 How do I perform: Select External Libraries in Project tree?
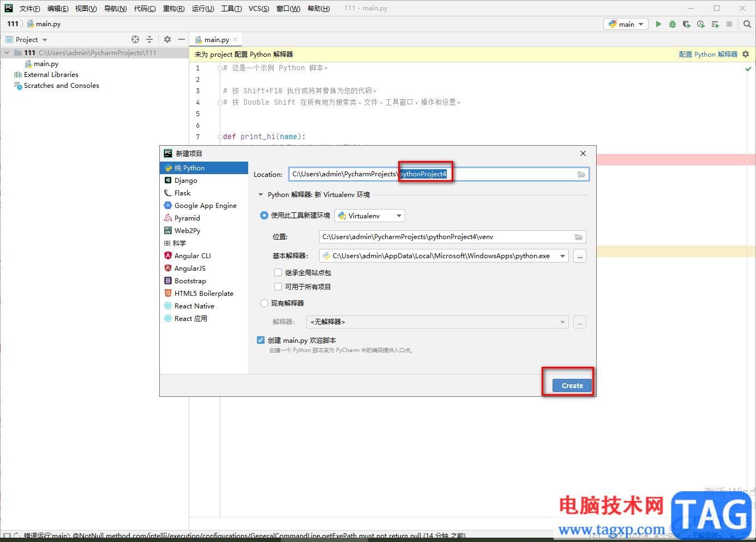(x=46, y=75)
